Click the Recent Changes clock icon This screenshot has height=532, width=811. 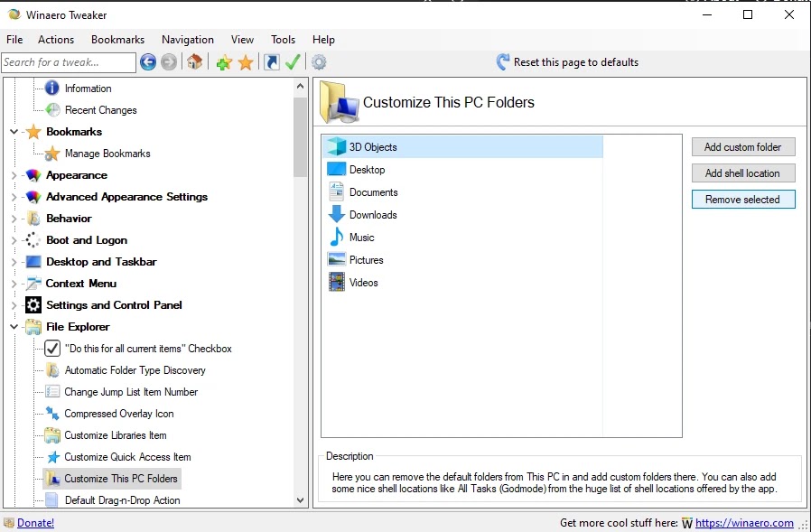[52, 109]
